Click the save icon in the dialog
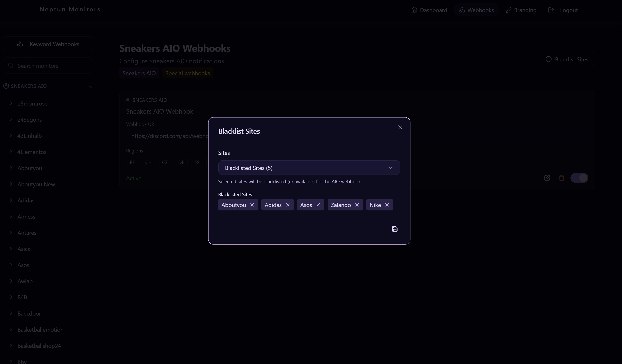Screen dimensions: 622x364 pyautogui.click(x=394, y=229)
